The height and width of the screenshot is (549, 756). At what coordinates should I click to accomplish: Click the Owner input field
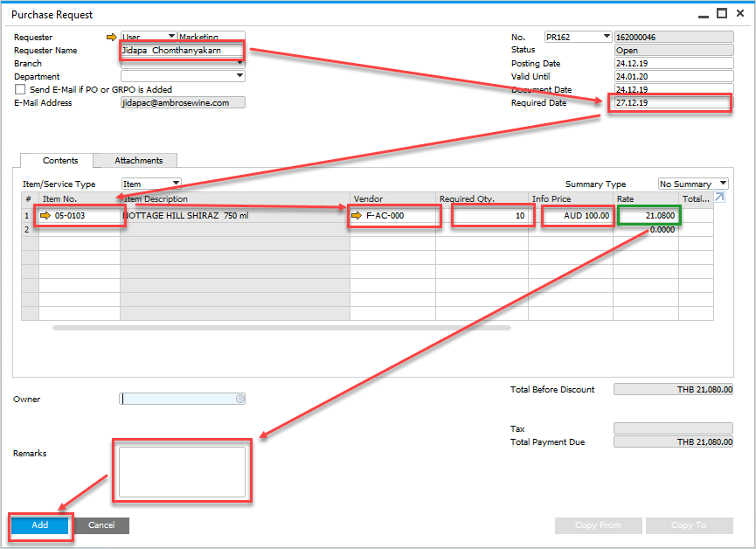183,399
